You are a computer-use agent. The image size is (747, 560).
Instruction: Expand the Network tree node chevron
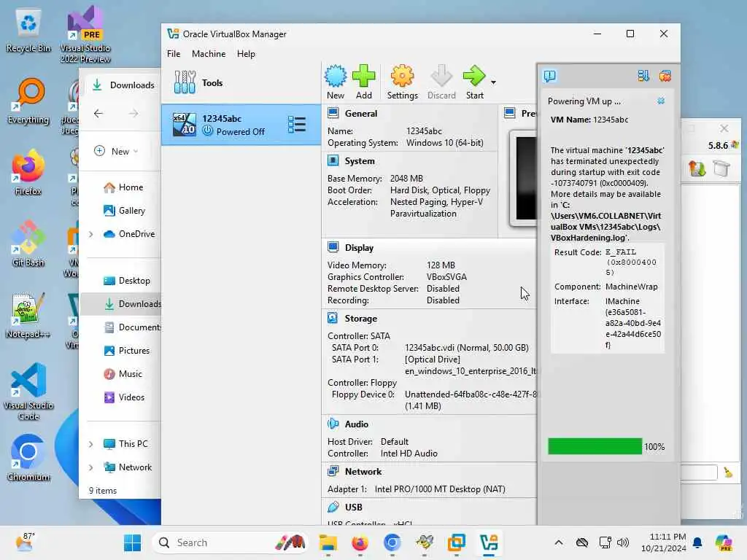point(91,467)
